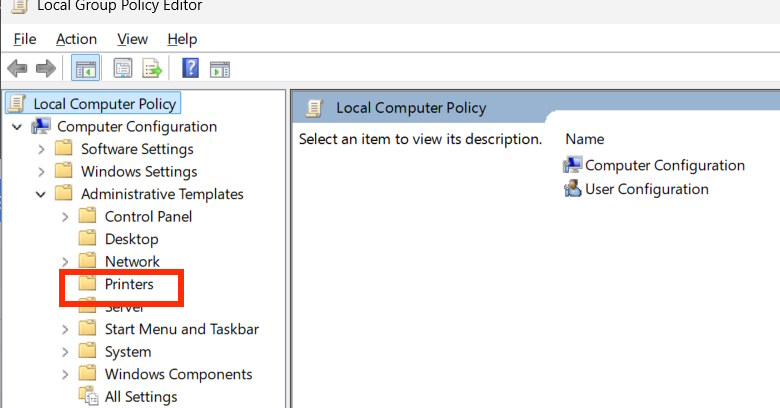Open the File menu
The image size is (780, 408).
[x=25, y=39]
